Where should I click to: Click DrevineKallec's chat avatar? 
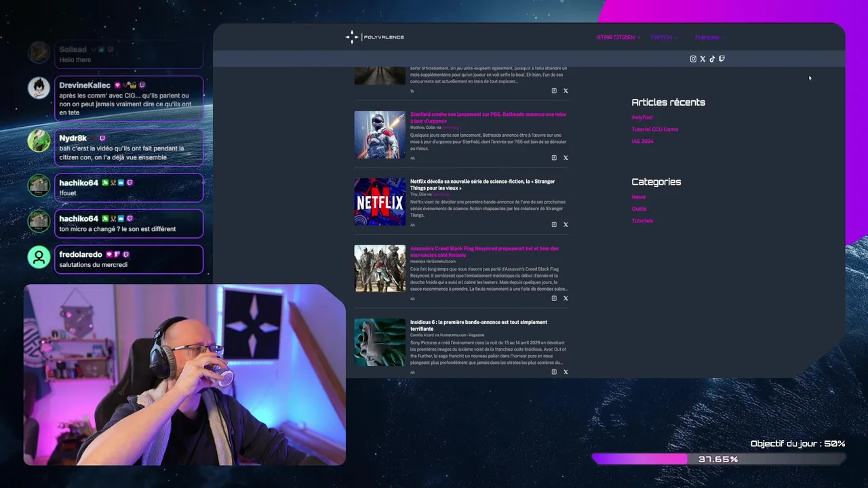tap(39, 88)
